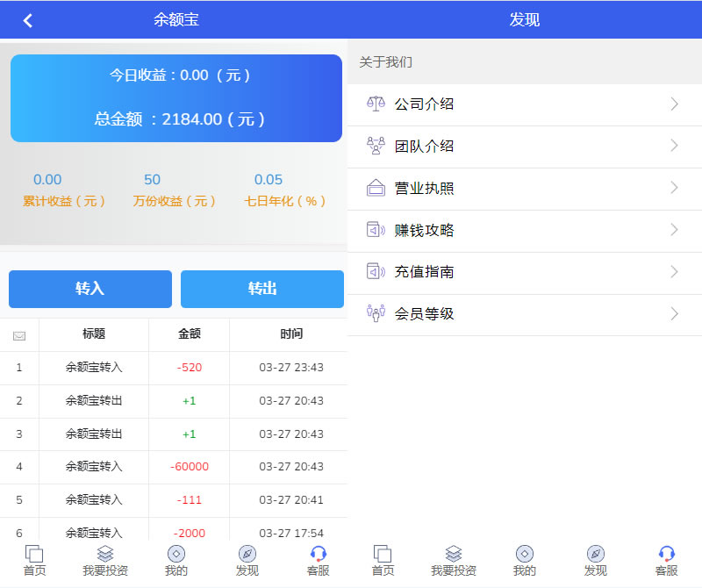Open 首页 in the 余额宝 screen's bottom bar
Screen dimensions: 702x588
(x=34, y=560)
